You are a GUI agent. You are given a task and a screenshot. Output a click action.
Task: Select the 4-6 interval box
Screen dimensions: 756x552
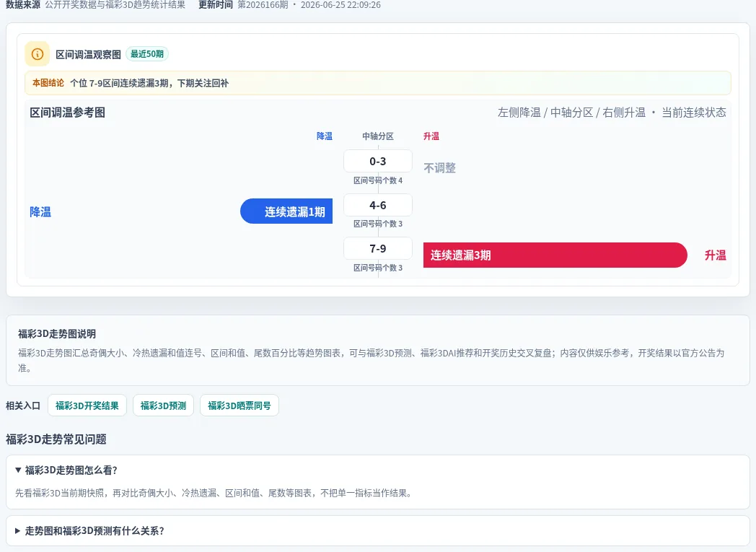point(377,205)
